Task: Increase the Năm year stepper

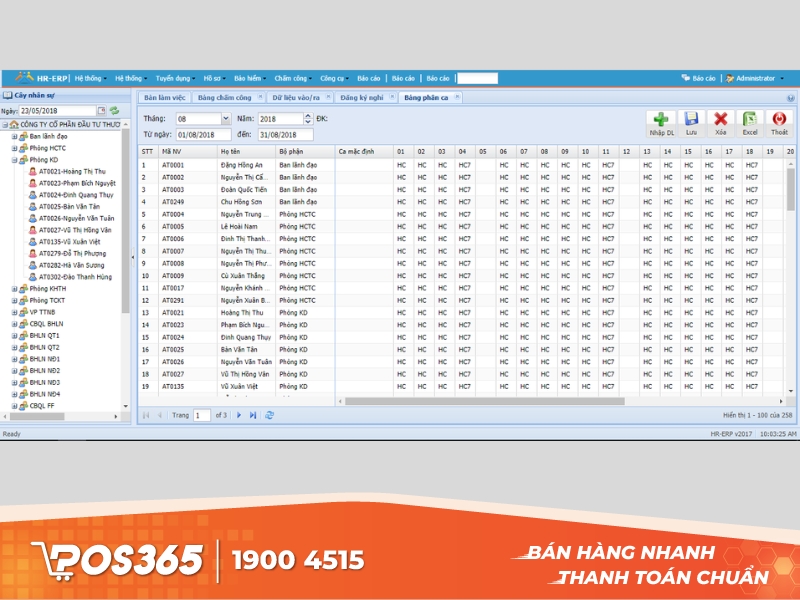Action: coord(309,116)
